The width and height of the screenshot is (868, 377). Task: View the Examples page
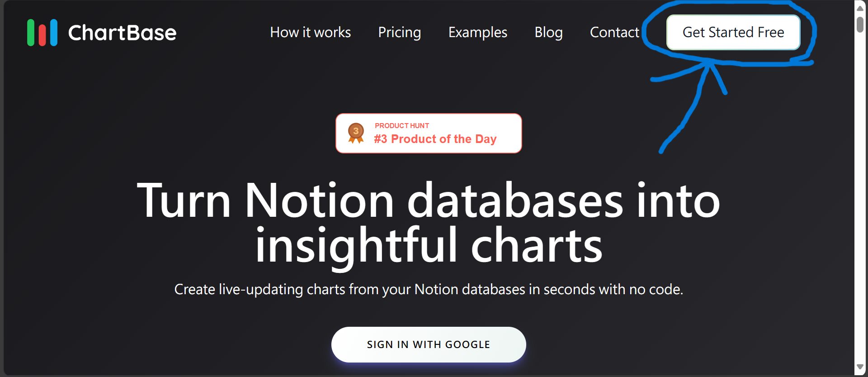click(477, 32)
